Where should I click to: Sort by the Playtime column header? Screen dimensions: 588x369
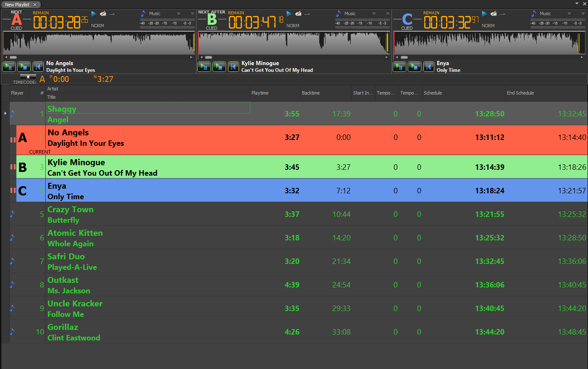(x=260, y=93)
